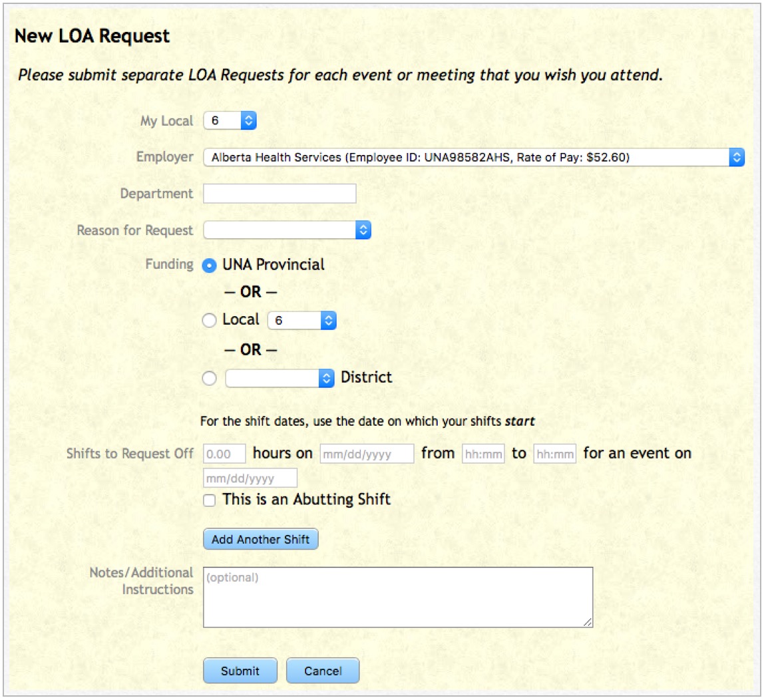The width and height of the screenshot is (764, 700).
Task: Click the District dropdown arrow icon
Action: point(325,378)
